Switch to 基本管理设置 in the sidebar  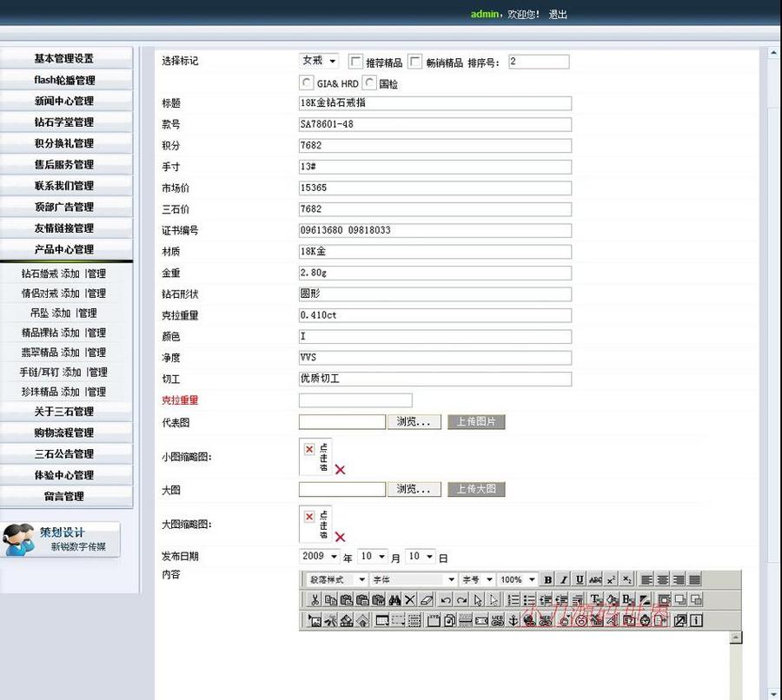66,58
